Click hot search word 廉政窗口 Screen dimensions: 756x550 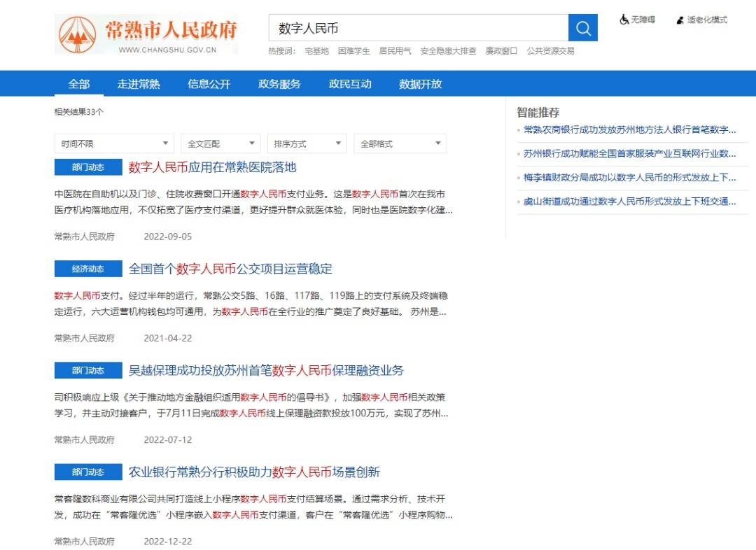pos(501,51)
